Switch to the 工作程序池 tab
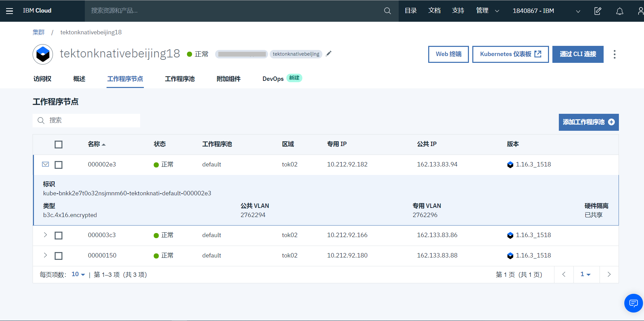644x321 pixels. 180,79
